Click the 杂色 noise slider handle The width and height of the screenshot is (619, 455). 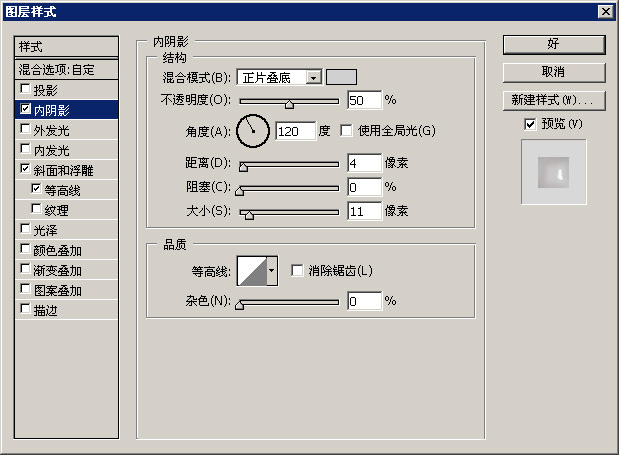[x=239, y=305]
